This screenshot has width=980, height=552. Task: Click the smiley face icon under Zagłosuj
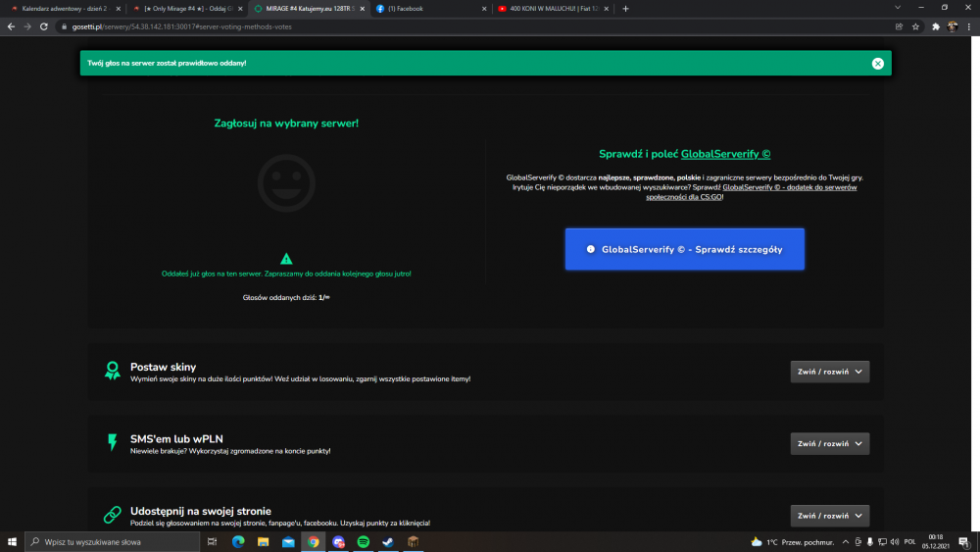[x=286, y=183]
